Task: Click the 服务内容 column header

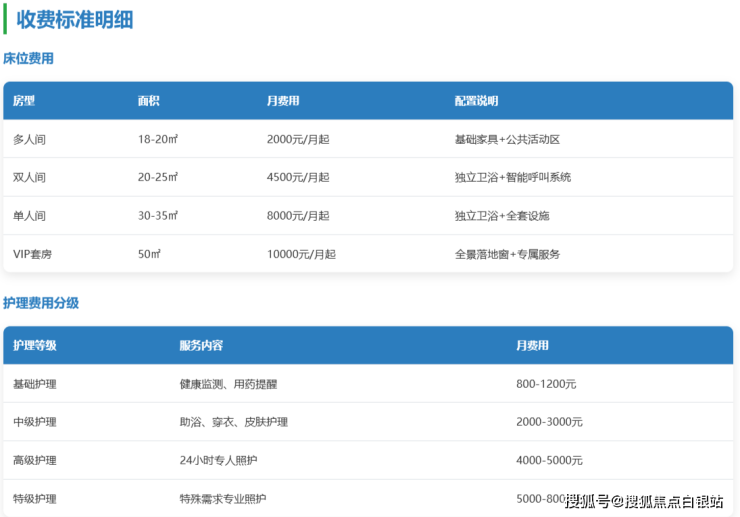Action: tap(201, 345)
